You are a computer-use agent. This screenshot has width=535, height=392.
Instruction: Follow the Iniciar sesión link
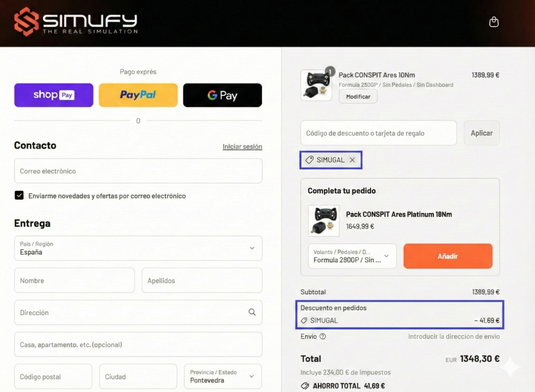click(243, 147)
